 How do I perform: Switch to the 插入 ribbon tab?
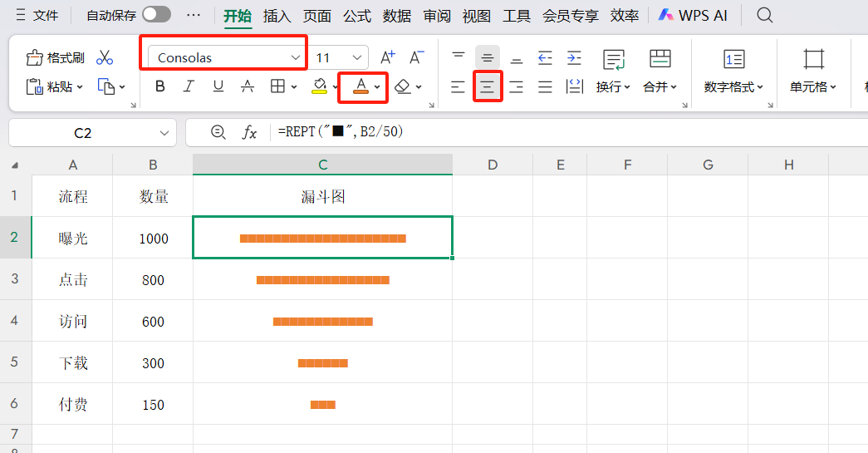tap(277, 16)
